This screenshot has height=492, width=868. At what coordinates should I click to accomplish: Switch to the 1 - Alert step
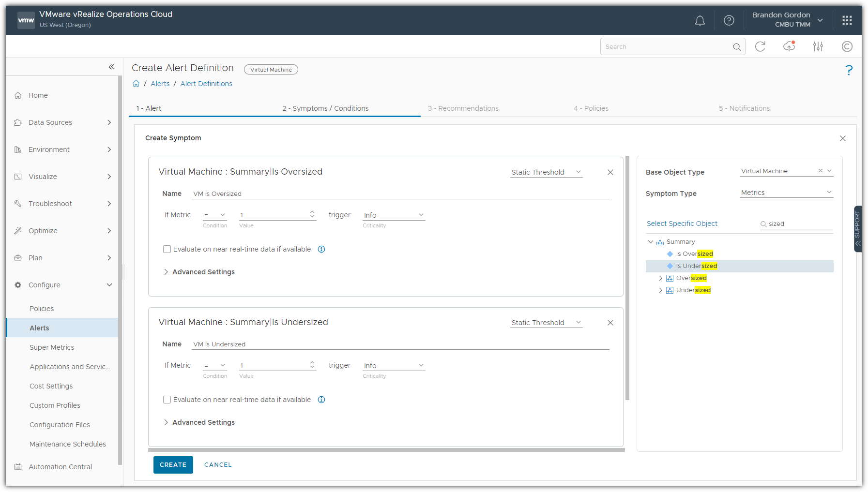(x=149, y=108)
